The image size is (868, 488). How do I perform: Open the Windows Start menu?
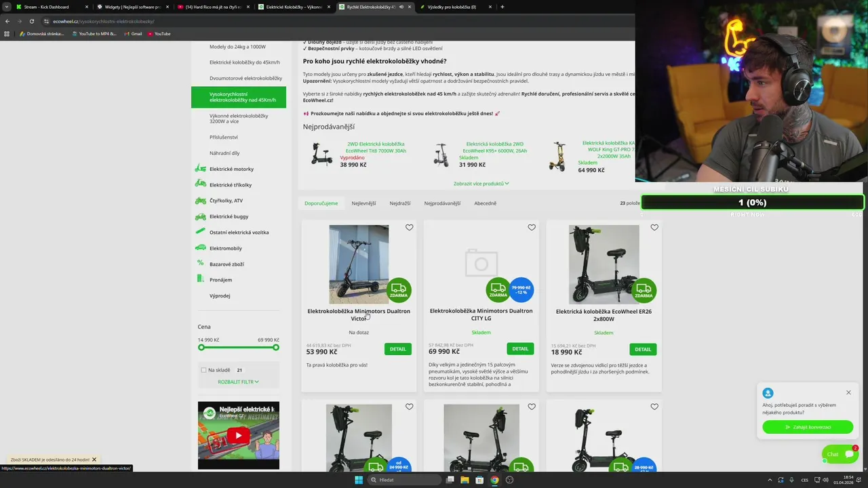[x=359, y=480]
